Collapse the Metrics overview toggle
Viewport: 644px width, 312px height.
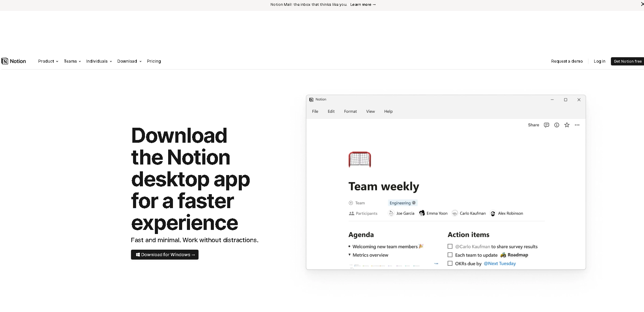click(350, 255)
